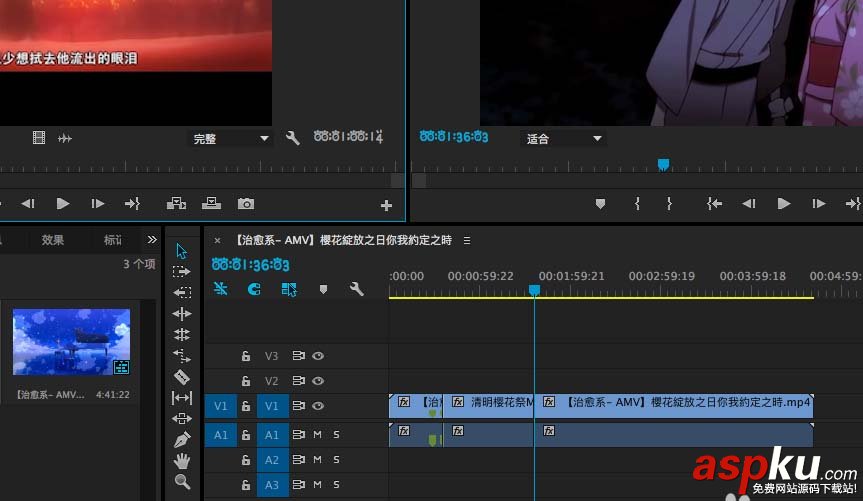Select the Razor tool
The height and width of the screenshot is (501, 863).
[x=182, y=377]
